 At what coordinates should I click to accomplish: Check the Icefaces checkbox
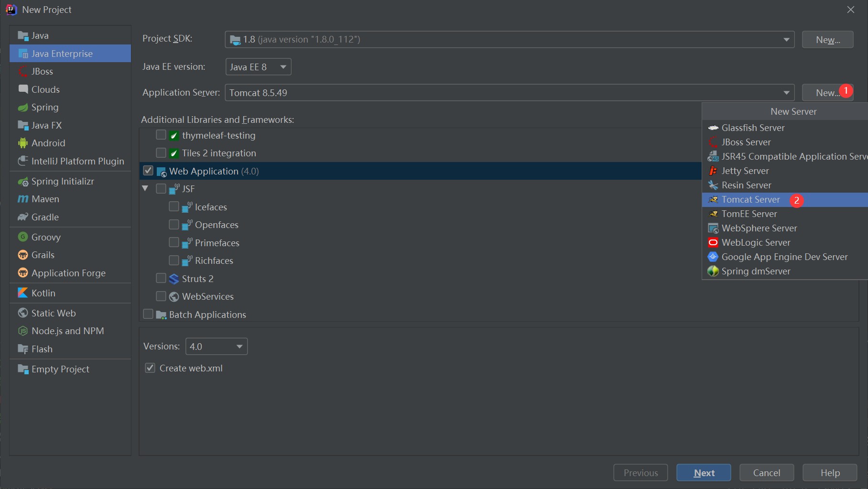[174, 206]
